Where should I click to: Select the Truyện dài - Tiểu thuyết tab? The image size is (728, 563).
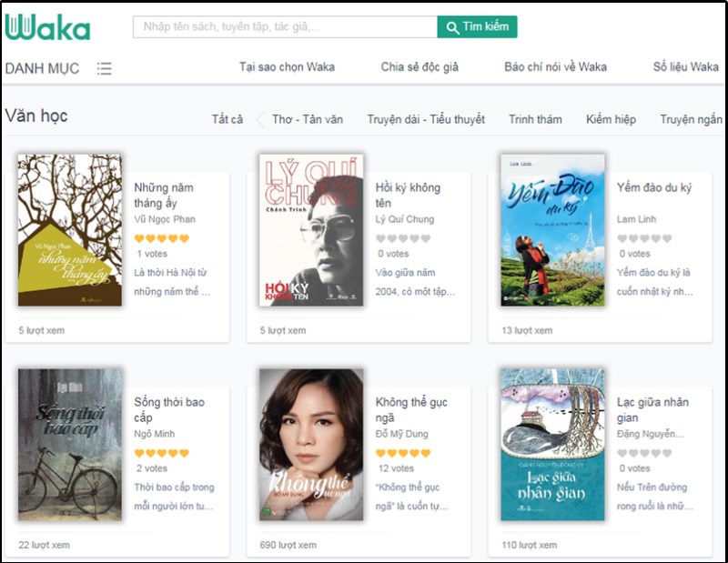pyautogui.click(x=426, y=119)
